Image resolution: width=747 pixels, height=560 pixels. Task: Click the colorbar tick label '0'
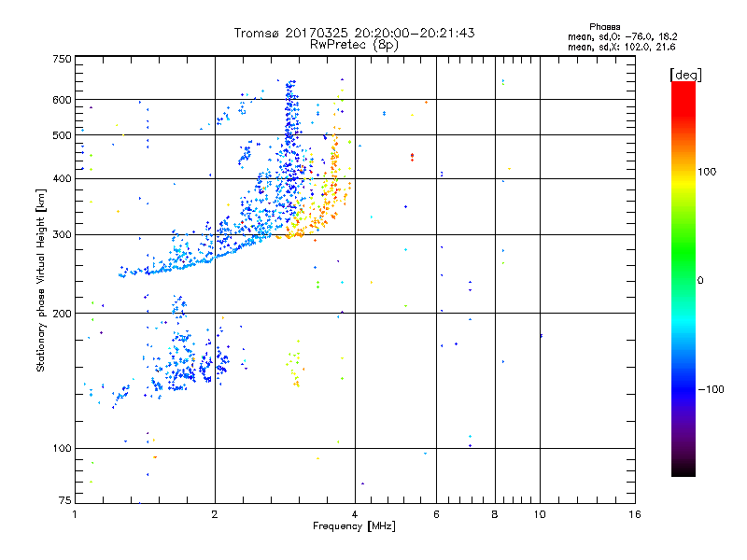pos(700,281)
